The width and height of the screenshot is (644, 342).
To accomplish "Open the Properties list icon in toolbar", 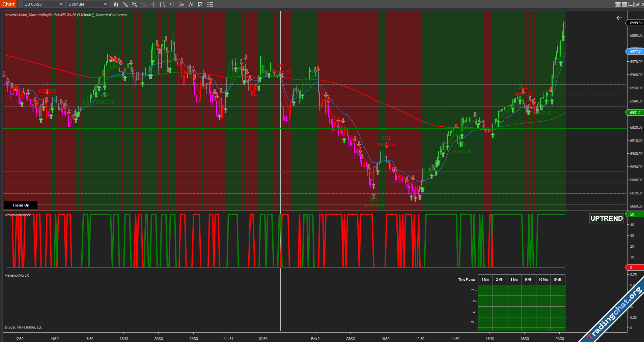I will [210, 4].
